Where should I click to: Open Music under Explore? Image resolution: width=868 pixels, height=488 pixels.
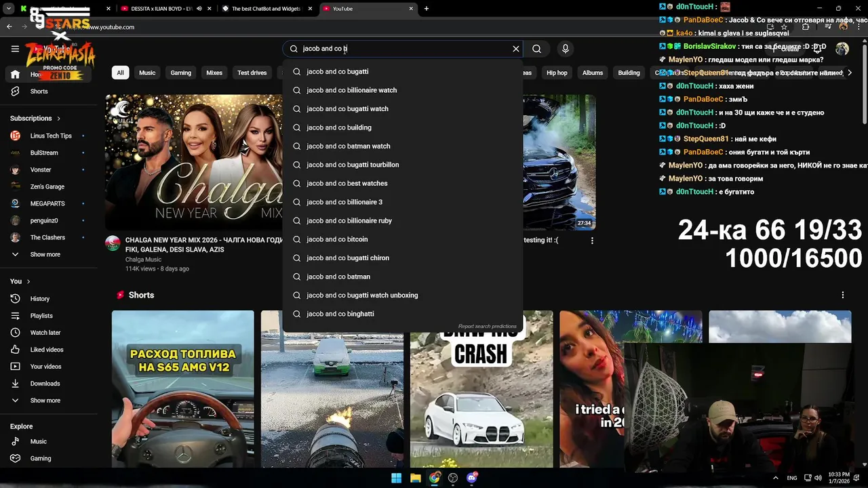49,442
